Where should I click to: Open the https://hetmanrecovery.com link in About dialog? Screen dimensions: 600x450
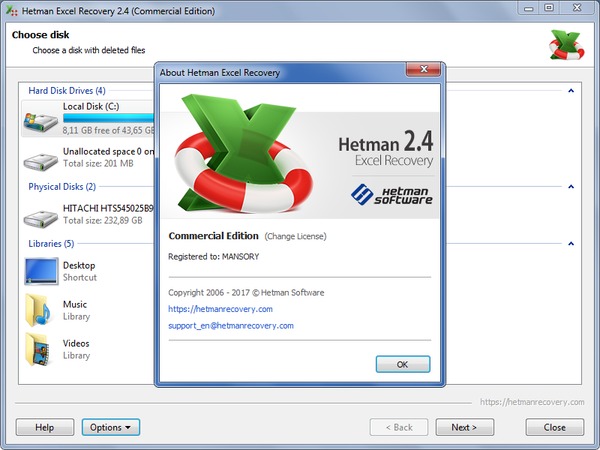(x=220, y=309)
